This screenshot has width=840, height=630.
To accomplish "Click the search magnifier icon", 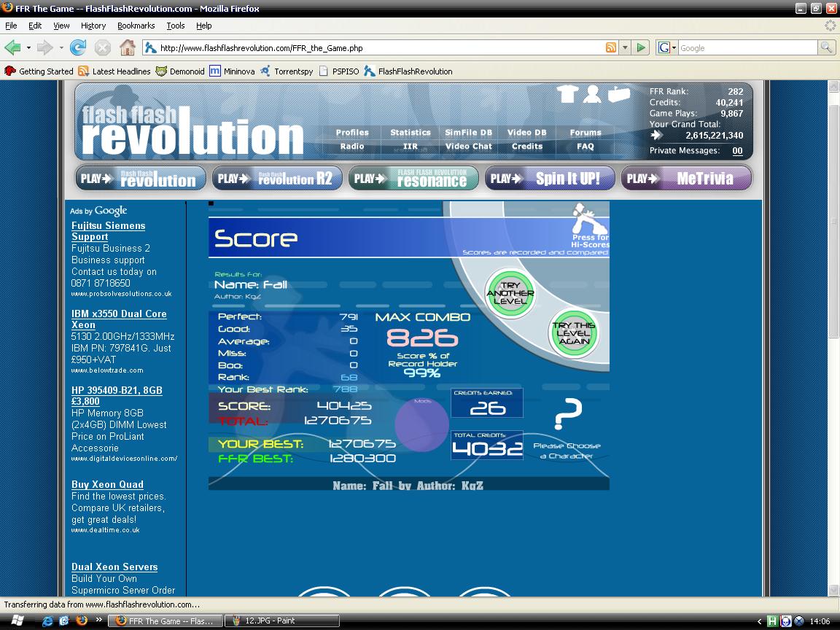I will point(826,47).
